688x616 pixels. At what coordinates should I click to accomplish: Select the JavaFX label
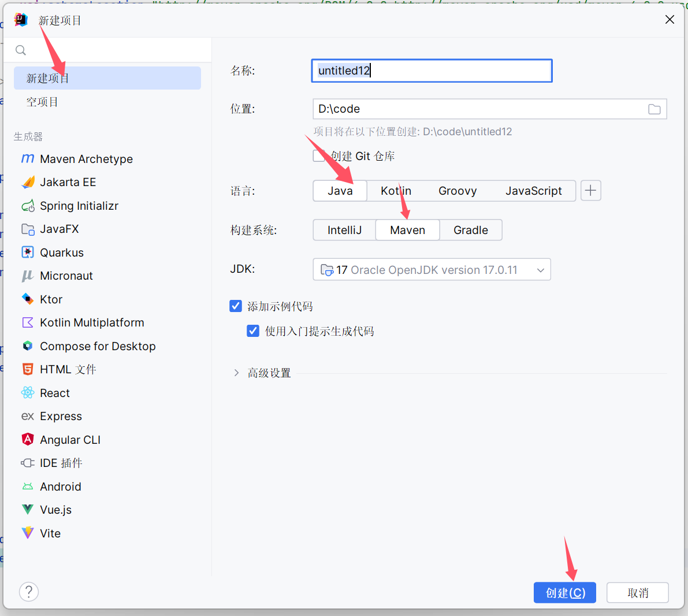point(59,229)
